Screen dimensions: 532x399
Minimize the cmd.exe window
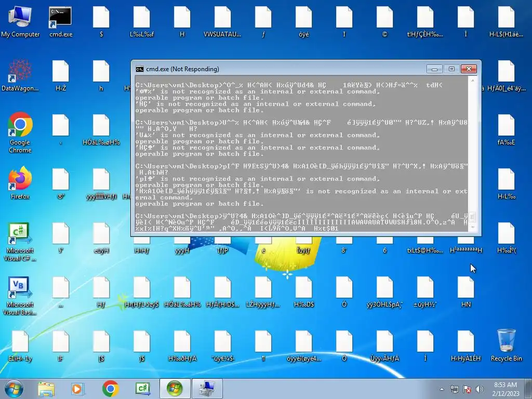click(434, 69)
